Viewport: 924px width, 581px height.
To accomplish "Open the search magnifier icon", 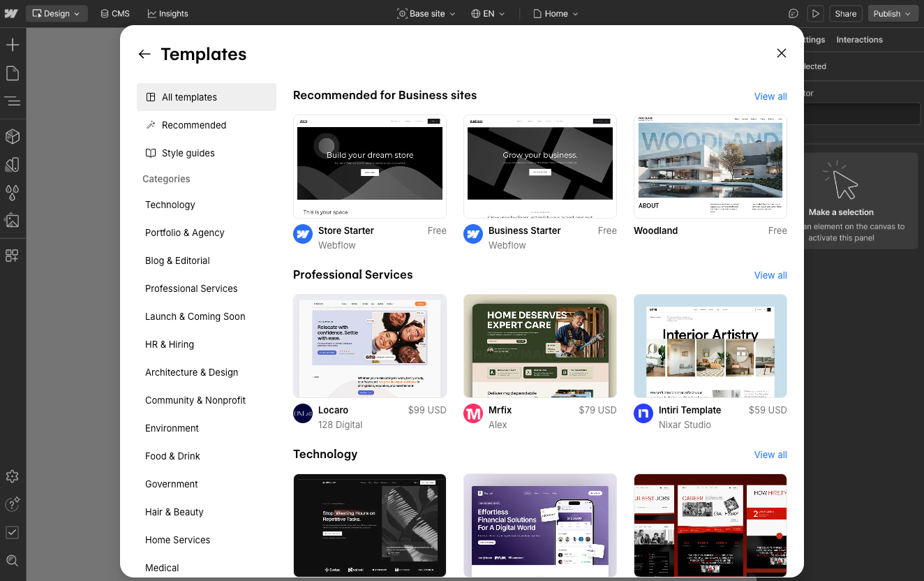I will (x=12, y=560).
